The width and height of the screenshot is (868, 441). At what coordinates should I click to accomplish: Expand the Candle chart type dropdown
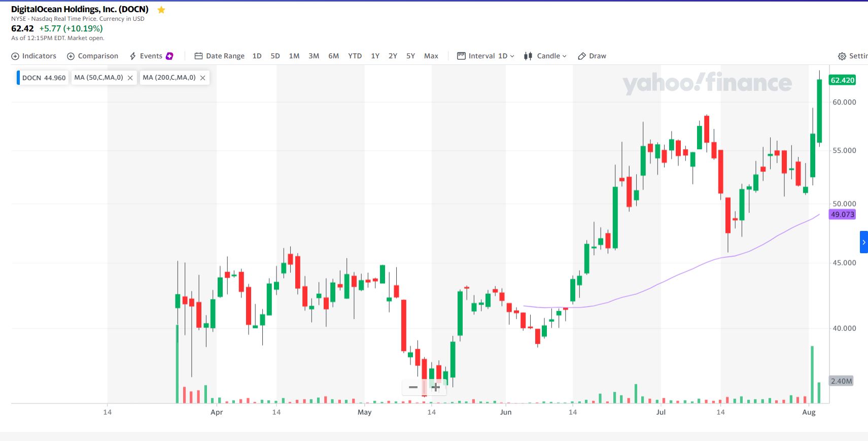[545, 56]
